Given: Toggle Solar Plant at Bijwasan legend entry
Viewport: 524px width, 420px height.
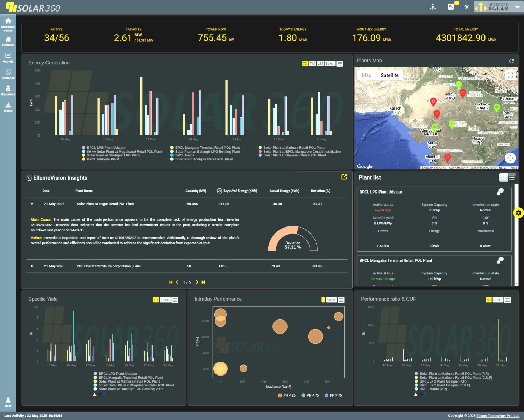Looking at the screenshot, I should pyautogui.click(x=292, y=155).
